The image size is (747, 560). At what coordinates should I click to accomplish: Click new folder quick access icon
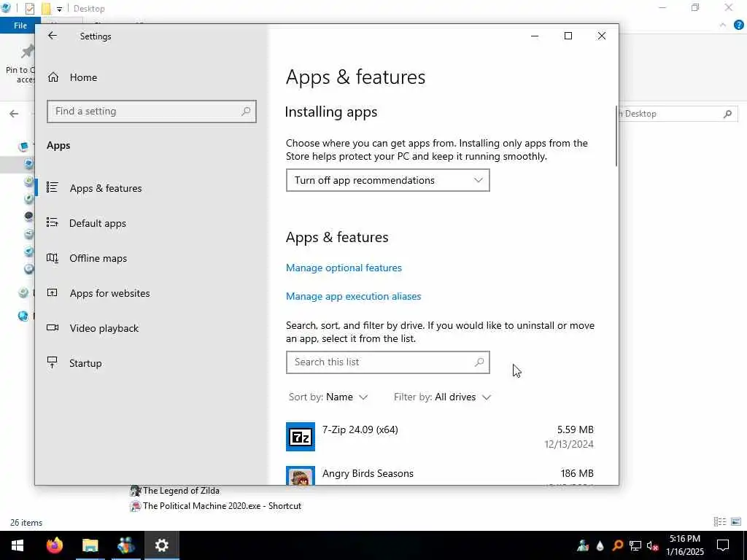click(x=46, y=9)
